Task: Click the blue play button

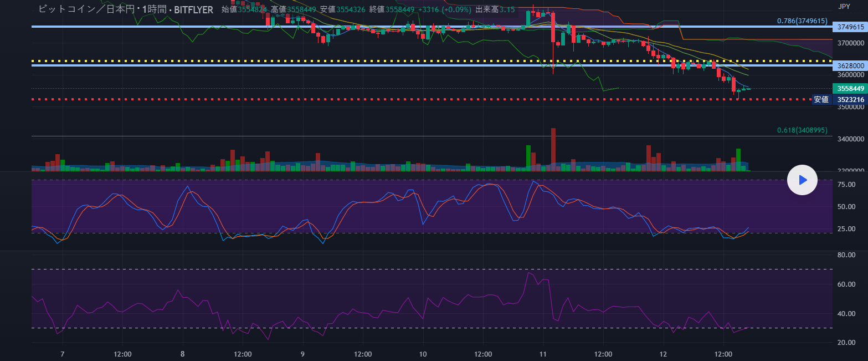Action: (802, 180)
